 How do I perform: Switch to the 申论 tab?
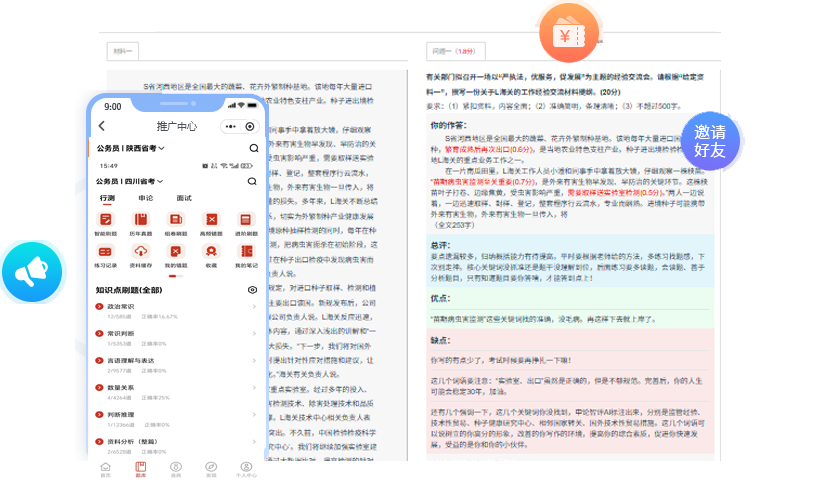(x=146, y=198)
